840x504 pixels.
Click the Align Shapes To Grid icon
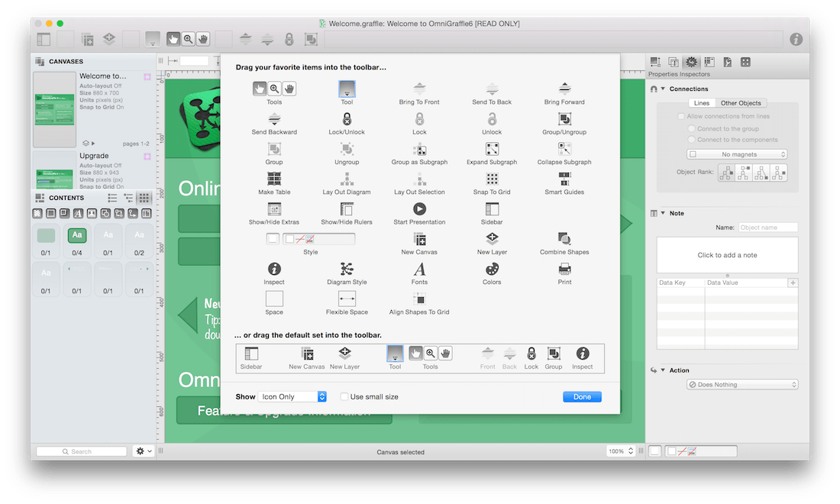419,299
